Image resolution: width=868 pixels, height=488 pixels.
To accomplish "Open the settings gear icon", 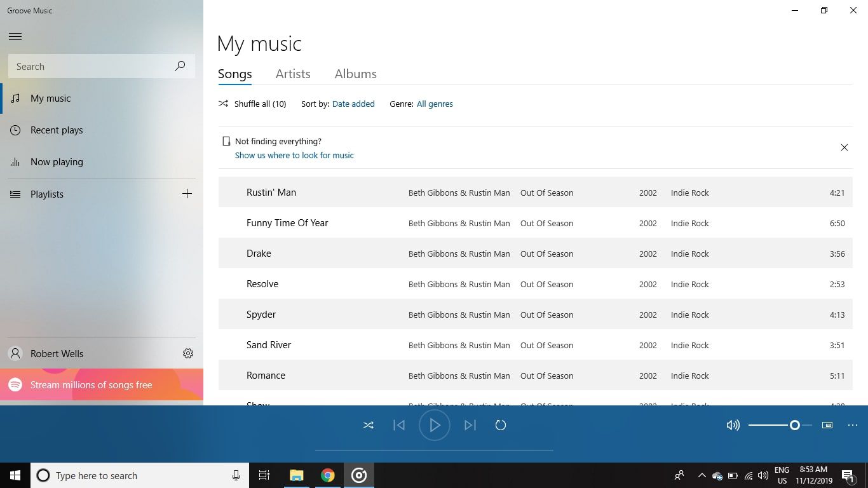I will (188, 353).
